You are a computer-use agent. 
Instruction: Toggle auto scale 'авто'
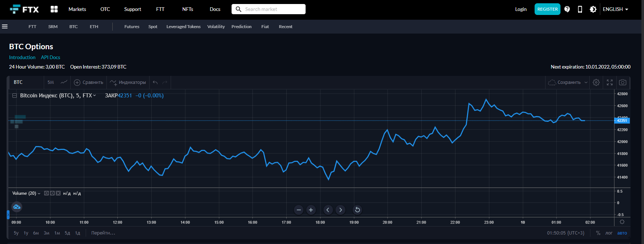[x=622, y=233]
